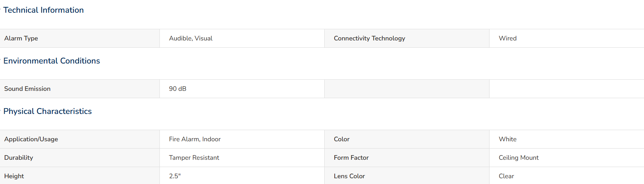This screenshot has width=644, height=184.
Task: Click the 90 dB value
Action: point(178,89)
